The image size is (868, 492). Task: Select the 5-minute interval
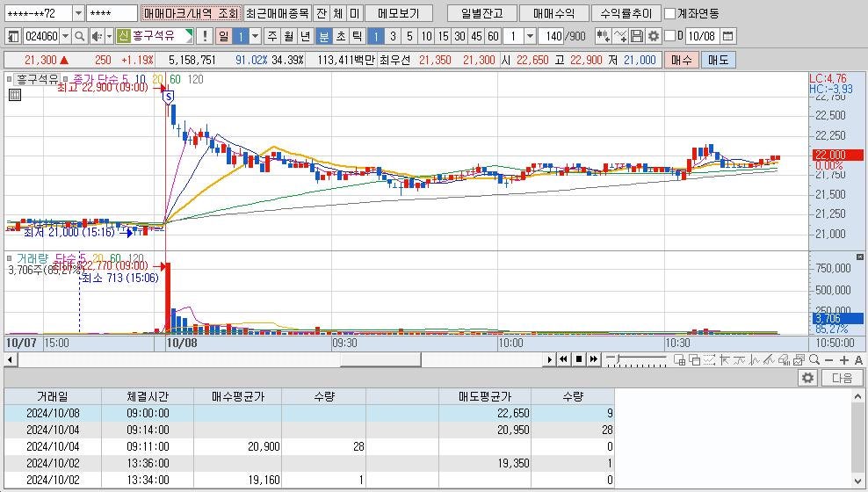[409, 36]
